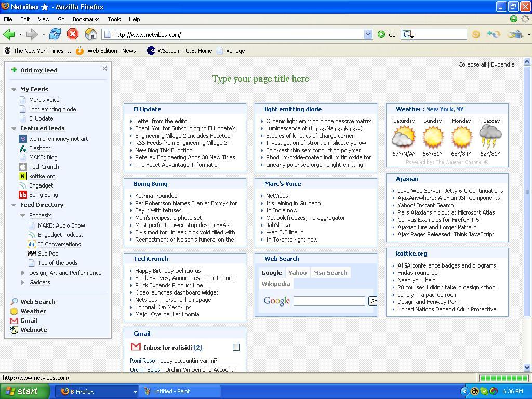Open Happy Birthday Del.icio.us! article
The image size is (532, 399).
tap(169, 270)
